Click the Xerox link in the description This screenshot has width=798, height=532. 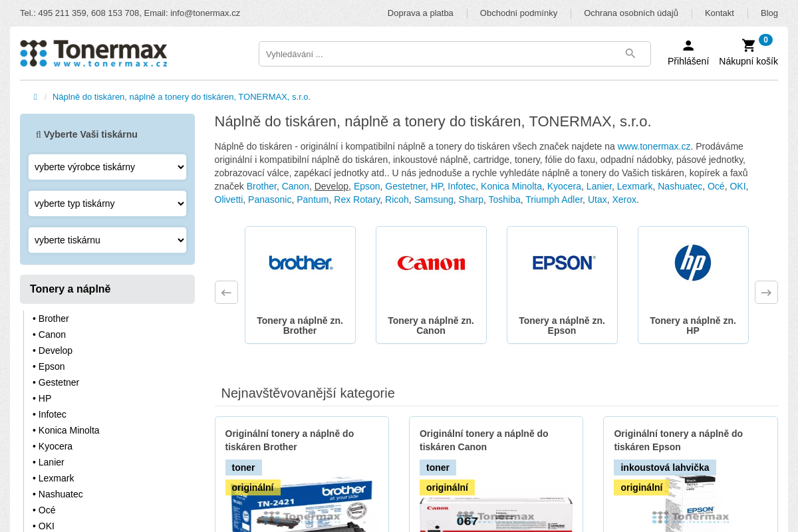click(x=624, y=199)
